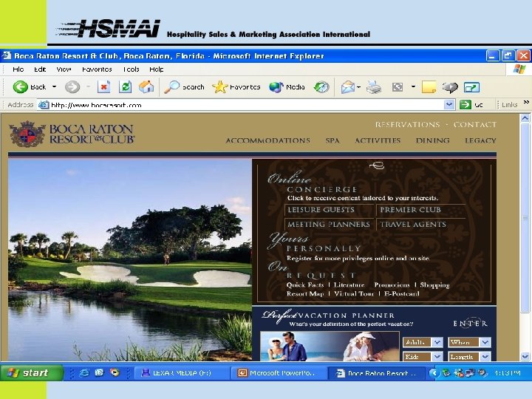Click the address bar URL field
This screenshot has height=399, width=532.
point(242,105)
